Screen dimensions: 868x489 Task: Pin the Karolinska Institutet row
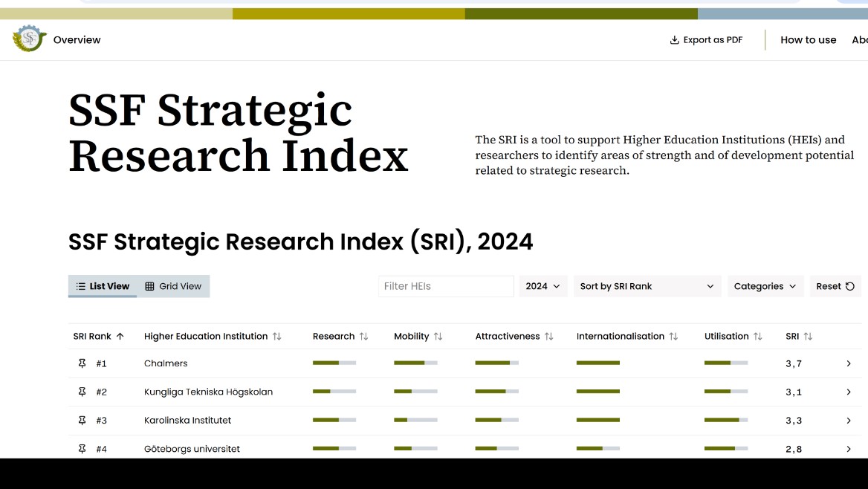(82, 421)
